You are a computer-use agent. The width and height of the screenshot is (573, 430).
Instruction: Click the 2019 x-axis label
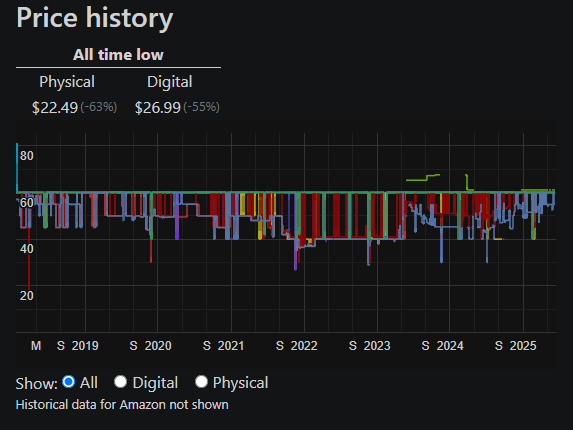tap(85, 346)
